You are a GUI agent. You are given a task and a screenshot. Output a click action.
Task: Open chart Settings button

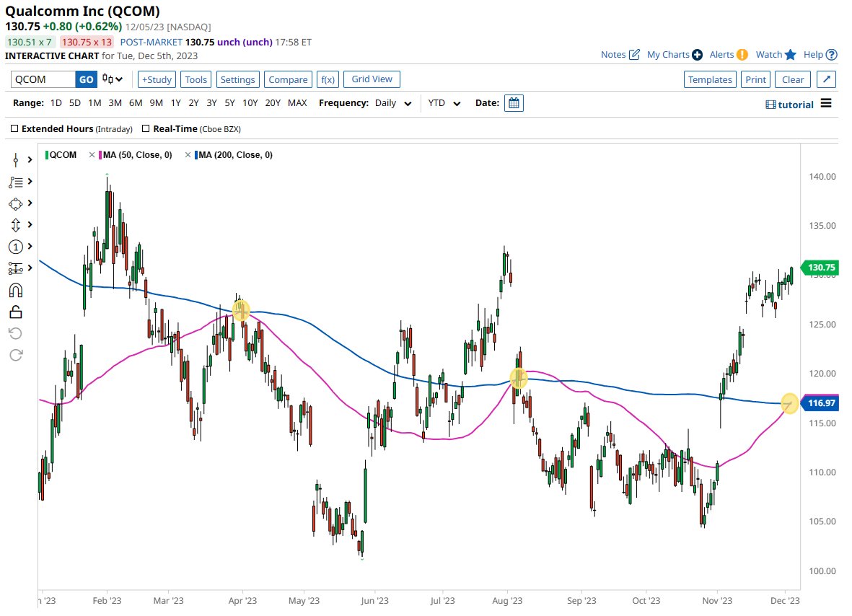tap(237, 79)
